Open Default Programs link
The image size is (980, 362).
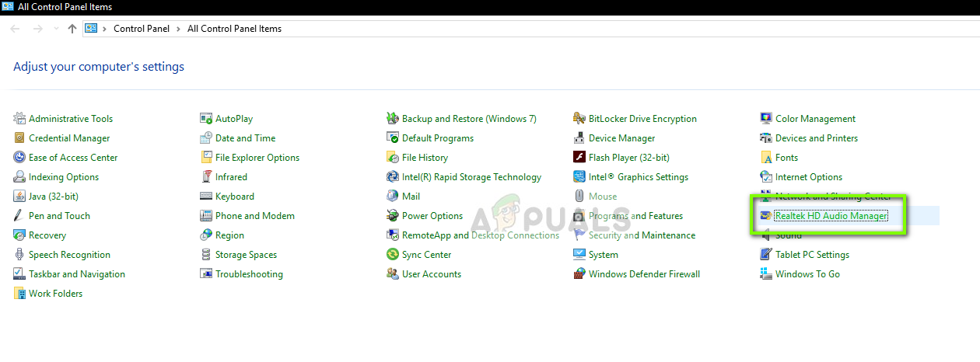(438, 137)
